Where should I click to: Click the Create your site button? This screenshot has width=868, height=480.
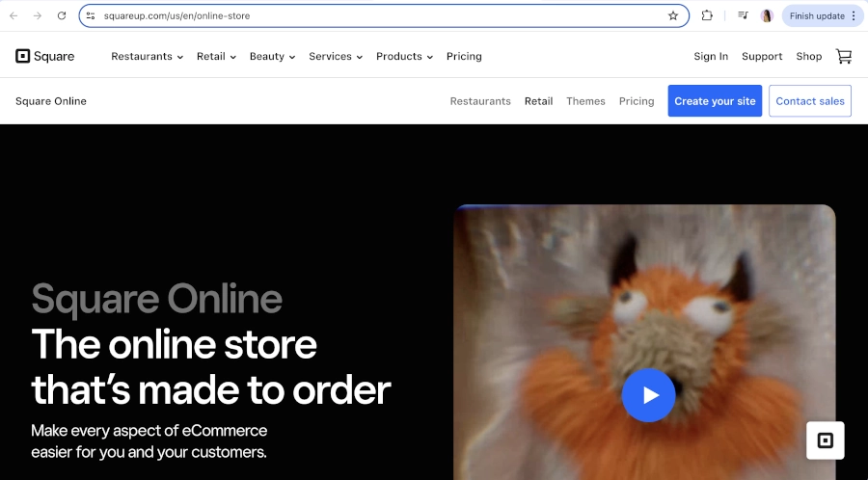[x=715, y=100]
